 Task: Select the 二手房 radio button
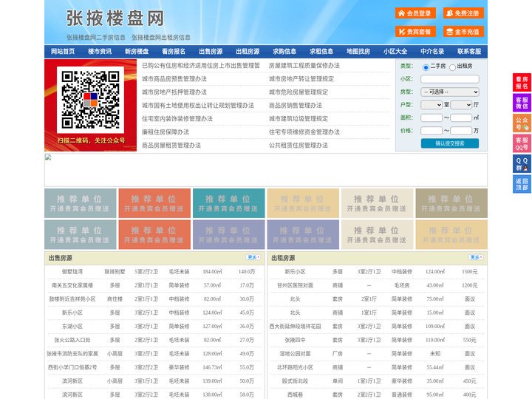(426, 67)
